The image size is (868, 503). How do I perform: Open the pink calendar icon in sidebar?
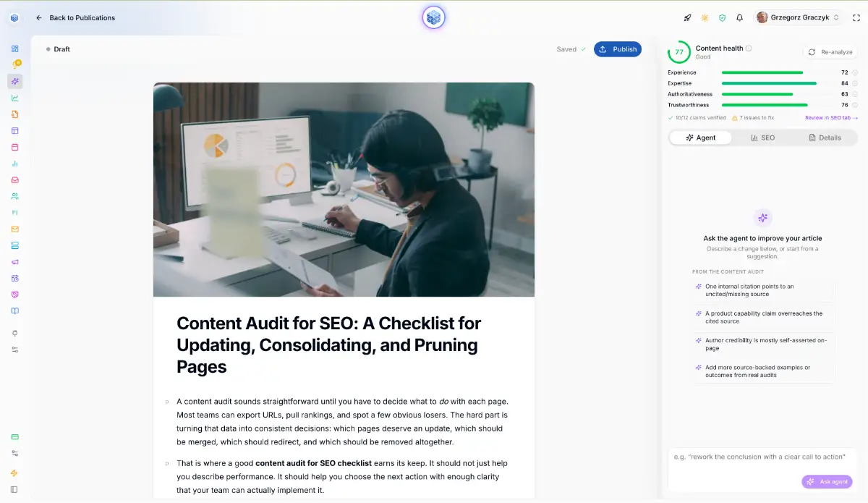[x=14, y=147]
